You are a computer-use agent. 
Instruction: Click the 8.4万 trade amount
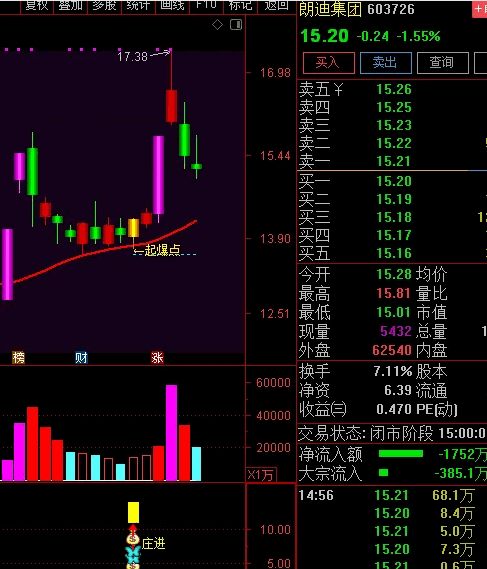457,513
